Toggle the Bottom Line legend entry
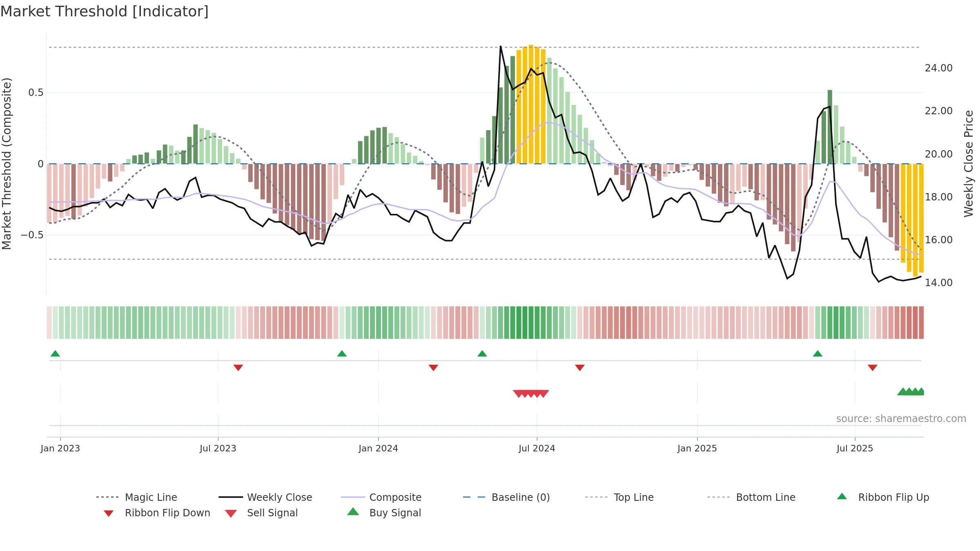980x551 pixels. click(751, 497)
